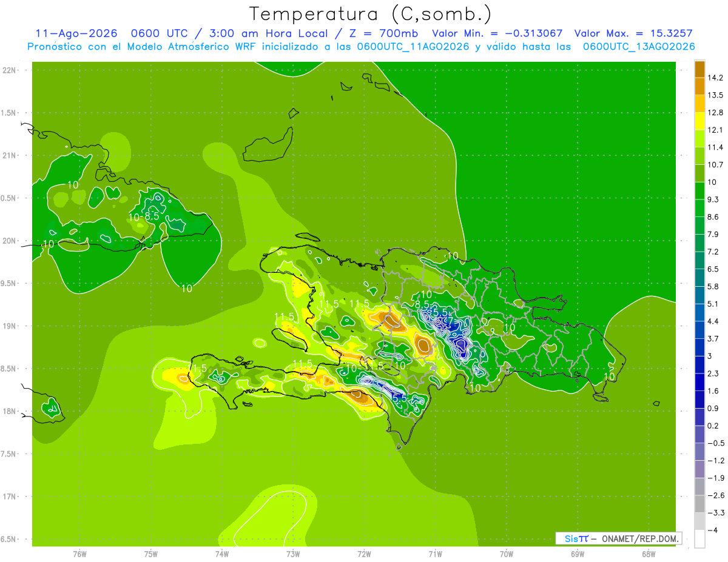Click the '10-8.5' contour label over Cuba

[144, 216]
